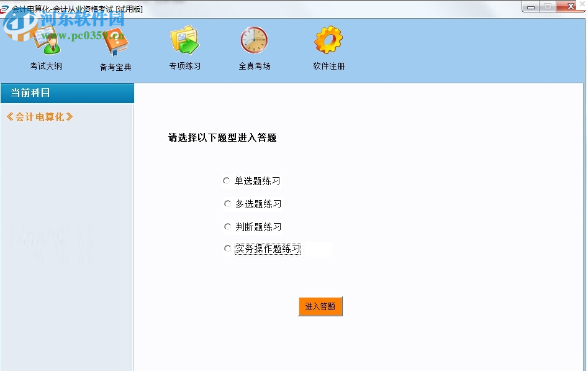
Task: Click the 全真考场 label
Action: coord(255,66)
